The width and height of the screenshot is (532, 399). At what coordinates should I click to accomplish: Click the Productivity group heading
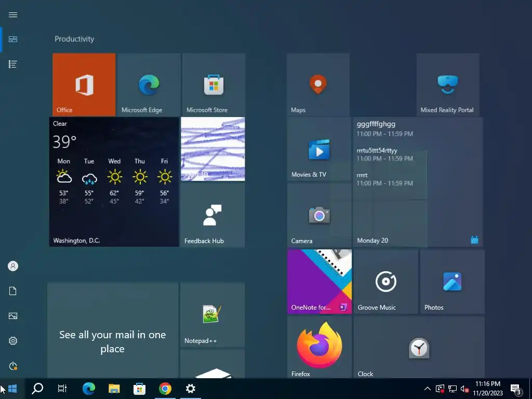tap(74, 39)
